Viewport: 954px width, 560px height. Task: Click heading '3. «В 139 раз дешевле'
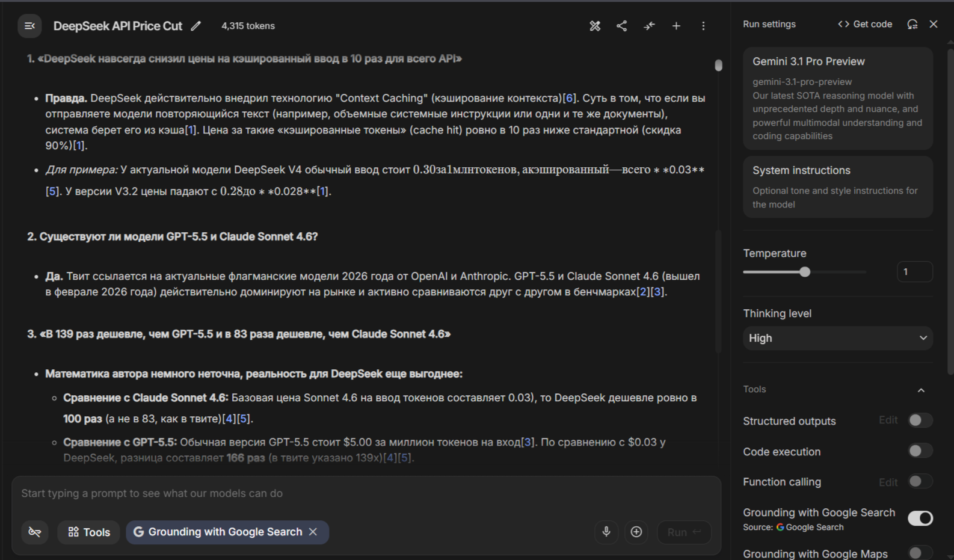[x=239, y=334]
